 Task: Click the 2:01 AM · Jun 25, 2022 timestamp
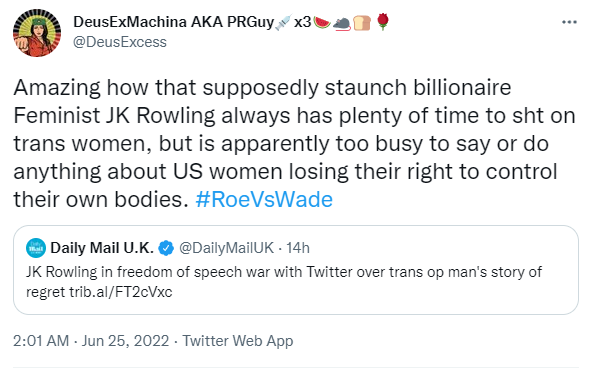(91, 341)
